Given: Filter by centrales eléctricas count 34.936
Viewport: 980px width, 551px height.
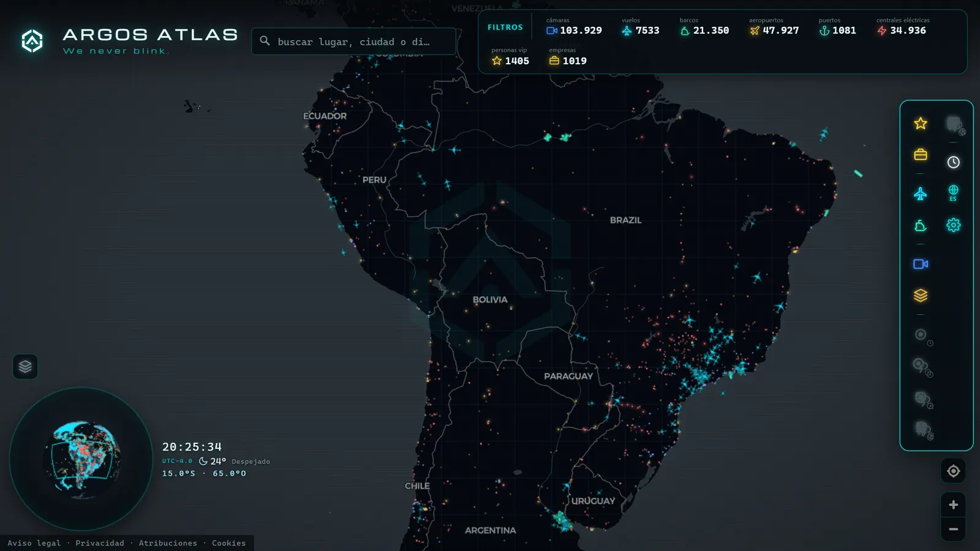Looking at the screenshot, I should (x=902, y=26).
